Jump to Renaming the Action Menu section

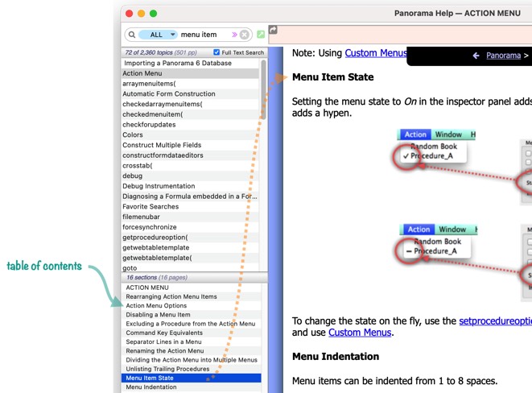coord(192,351)
